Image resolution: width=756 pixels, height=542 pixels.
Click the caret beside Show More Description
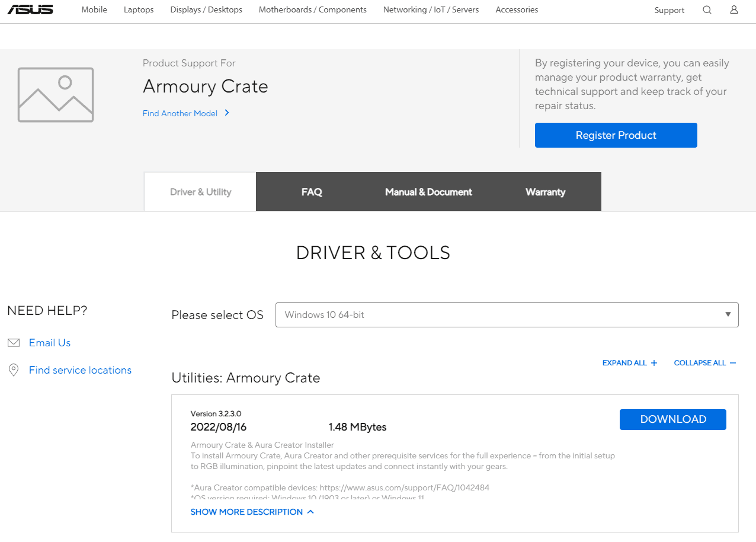310,512
